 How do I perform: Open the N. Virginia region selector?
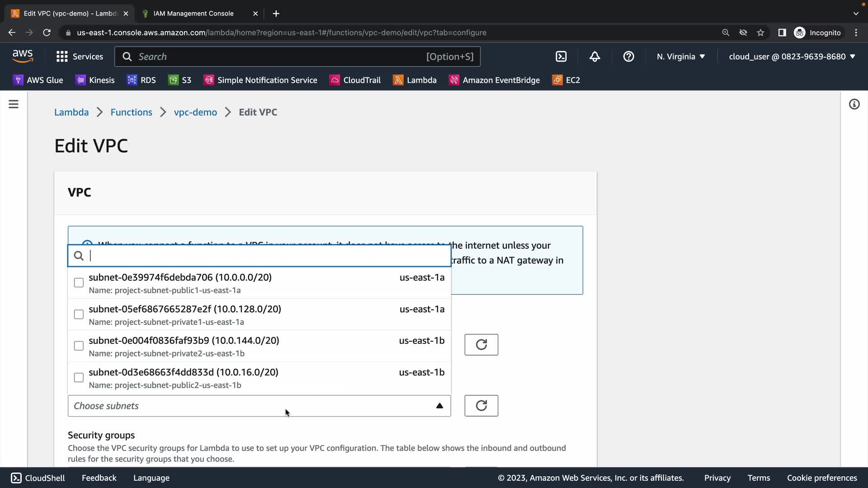(x=680, y=56)
